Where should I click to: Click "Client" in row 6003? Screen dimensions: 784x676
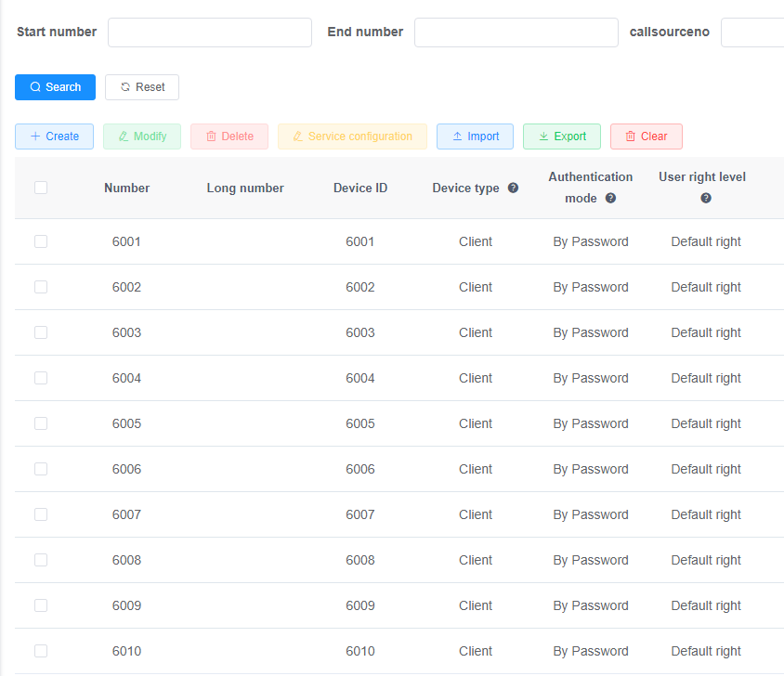click(476, 332)
